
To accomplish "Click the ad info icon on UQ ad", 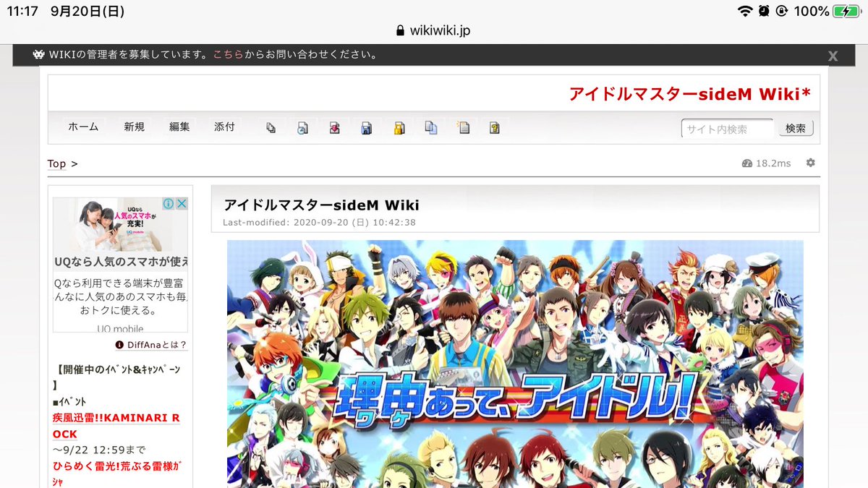I will pyautogui.click(x=167, y=204).
